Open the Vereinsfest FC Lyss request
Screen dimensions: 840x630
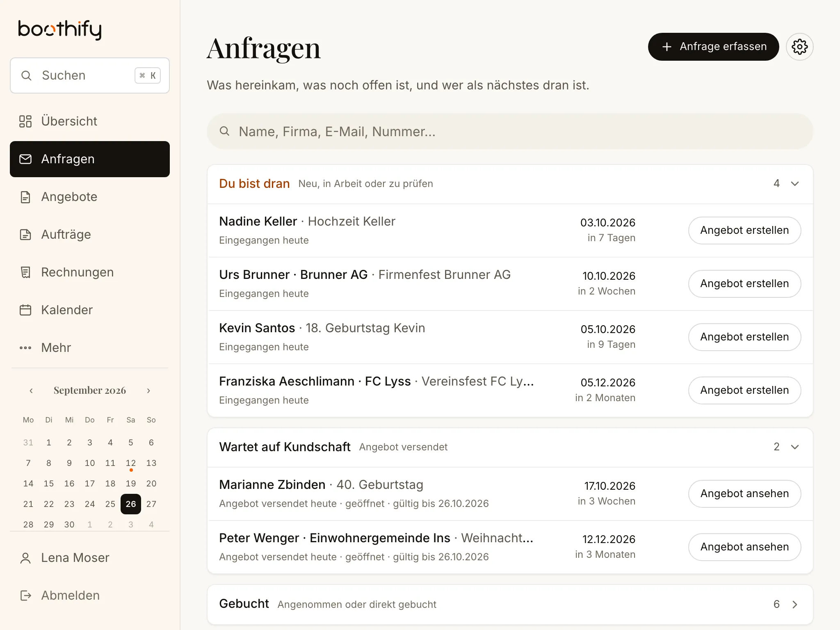[510, 390]
